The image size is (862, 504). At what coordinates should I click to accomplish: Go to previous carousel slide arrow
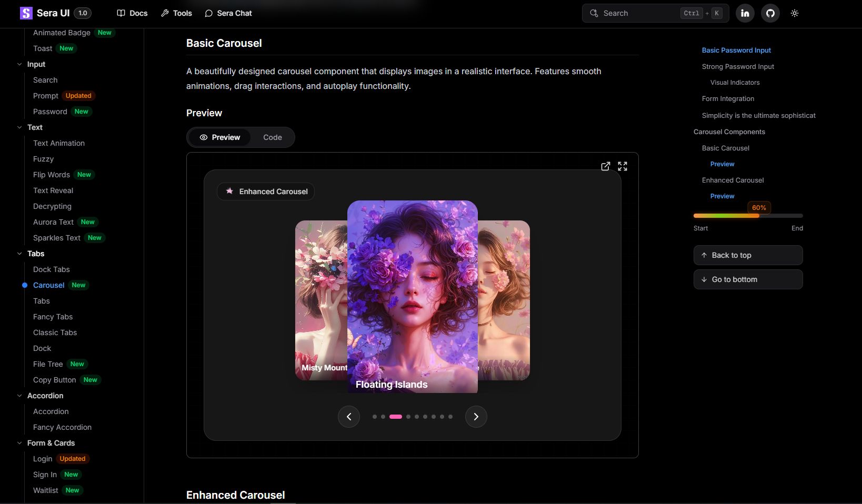point(349,417)
